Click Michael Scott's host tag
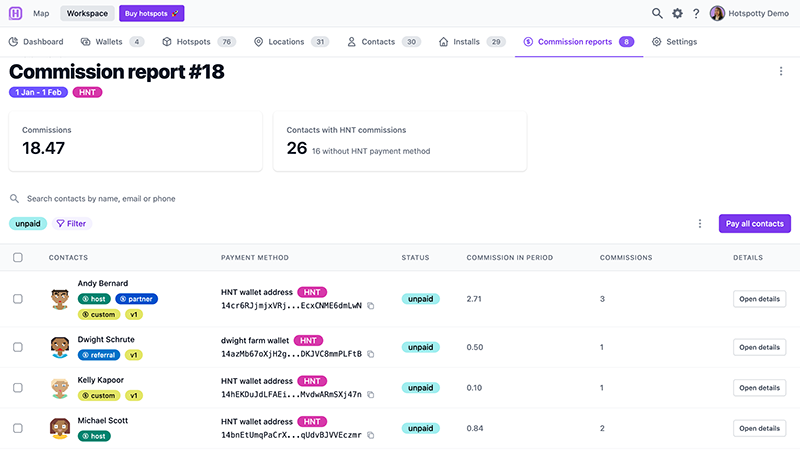The width and height of the screenshot is (800, 456). [94, 436]
